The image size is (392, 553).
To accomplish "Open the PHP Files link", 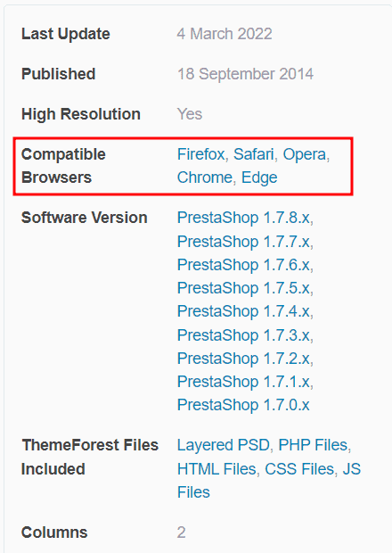I will point(313,445).
